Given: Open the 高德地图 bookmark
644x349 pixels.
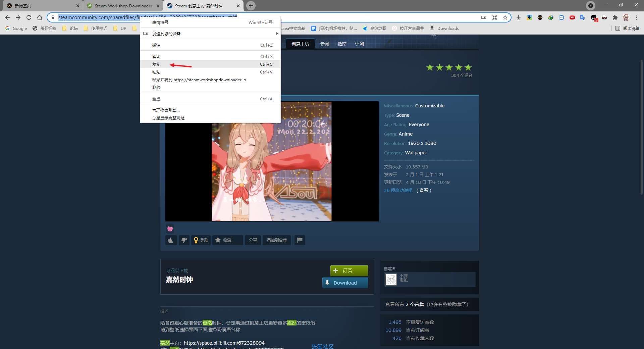Looking at the screenshot, I should pos(374,29).
